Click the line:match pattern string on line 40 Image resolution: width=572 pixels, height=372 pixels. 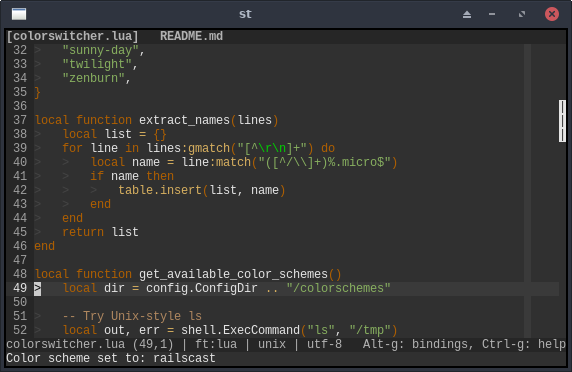[324, 162]
